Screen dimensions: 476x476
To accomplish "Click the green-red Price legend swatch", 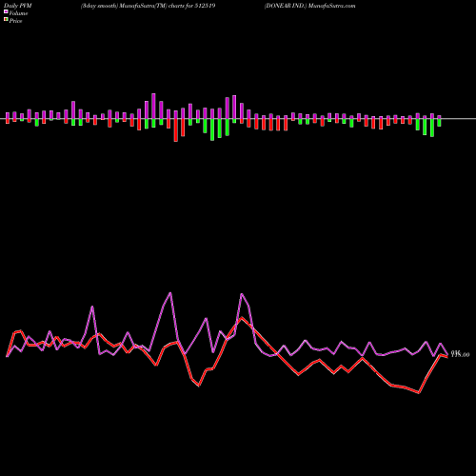I will point(6,20).
